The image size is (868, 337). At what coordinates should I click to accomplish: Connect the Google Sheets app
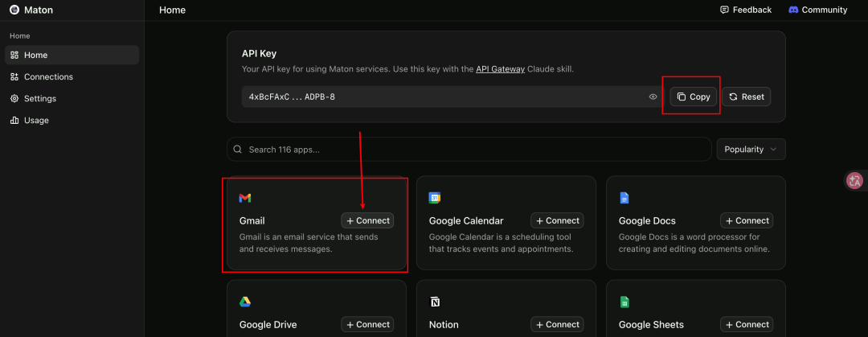747,324
